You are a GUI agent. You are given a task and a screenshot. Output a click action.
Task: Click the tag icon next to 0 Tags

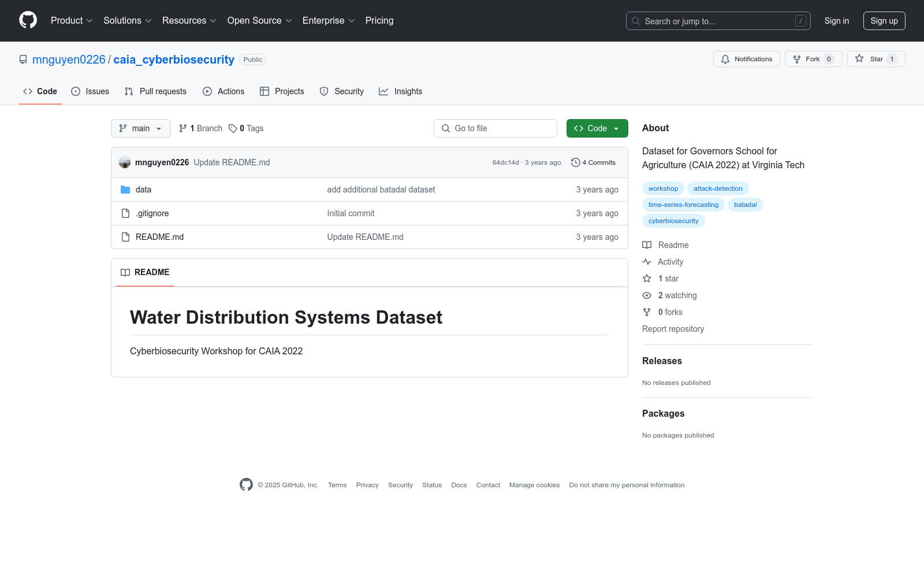[233, 128]
